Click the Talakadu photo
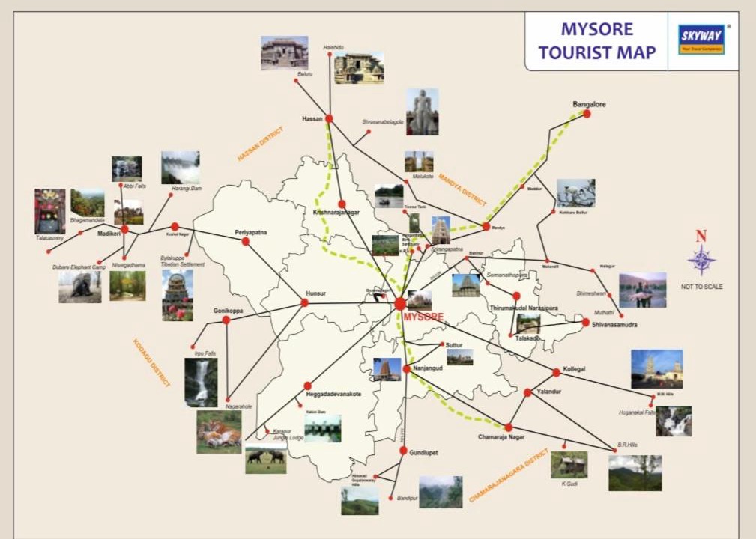756x539 pixels. (x=528, y=324)
